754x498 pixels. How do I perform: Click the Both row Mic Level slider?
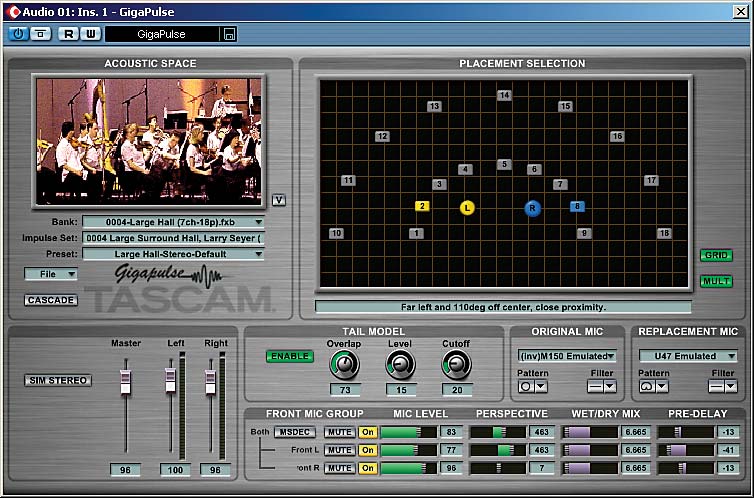409,432
